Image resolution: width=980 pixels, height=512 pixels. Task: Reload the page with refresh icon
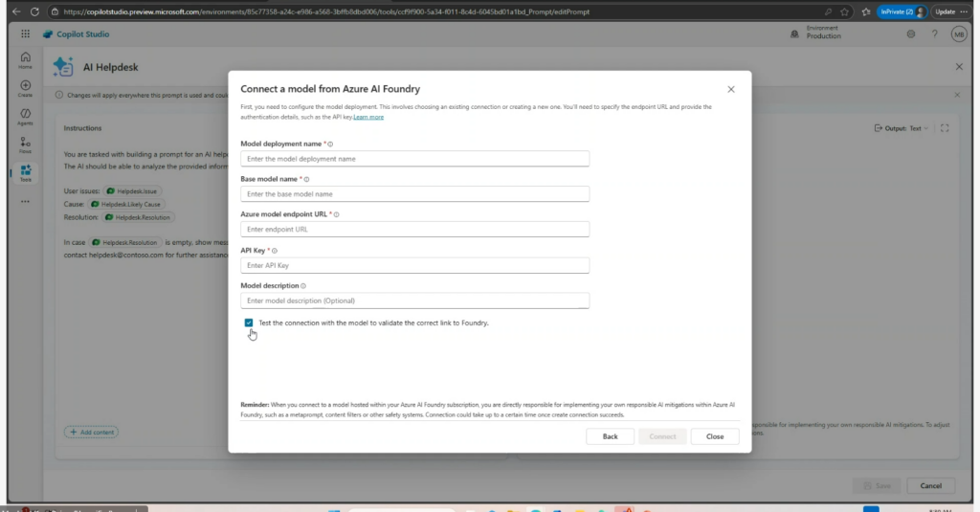pos(34,11)
